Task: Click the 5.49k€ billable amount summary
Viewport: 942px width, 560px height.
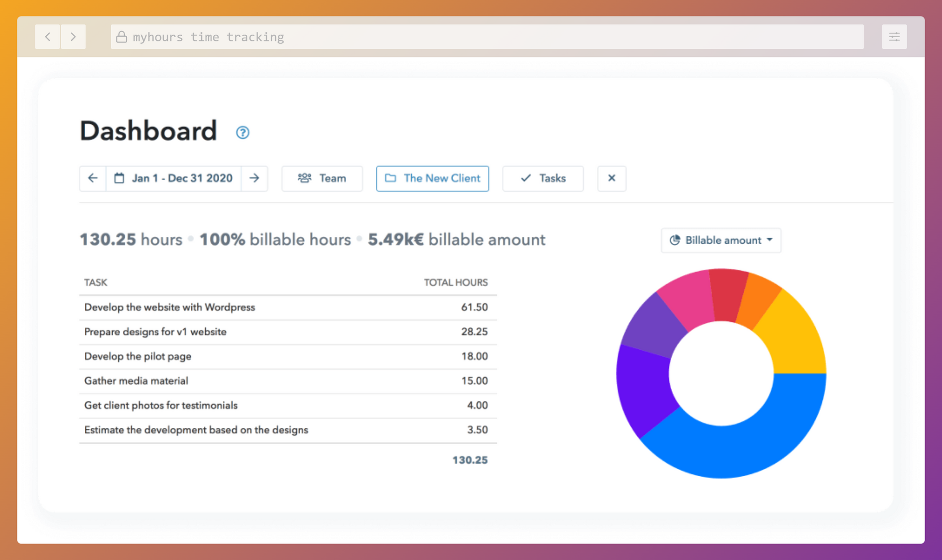Action: [x=456, y=240]
